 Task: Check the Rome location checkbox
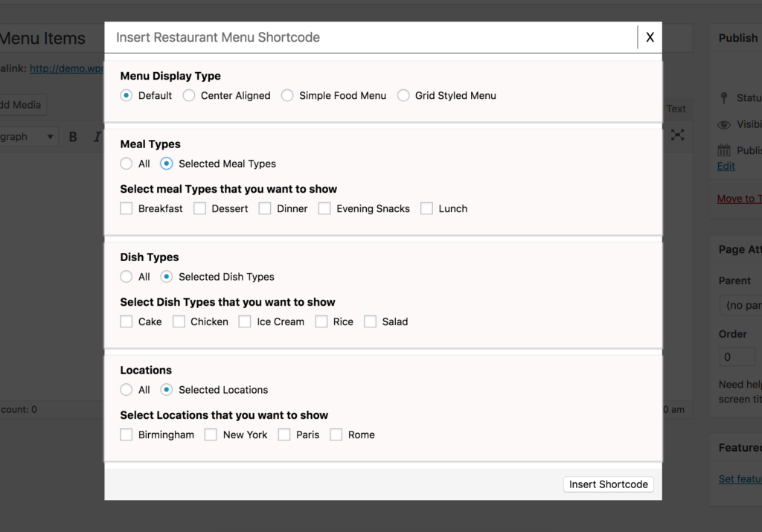point(336,435)
